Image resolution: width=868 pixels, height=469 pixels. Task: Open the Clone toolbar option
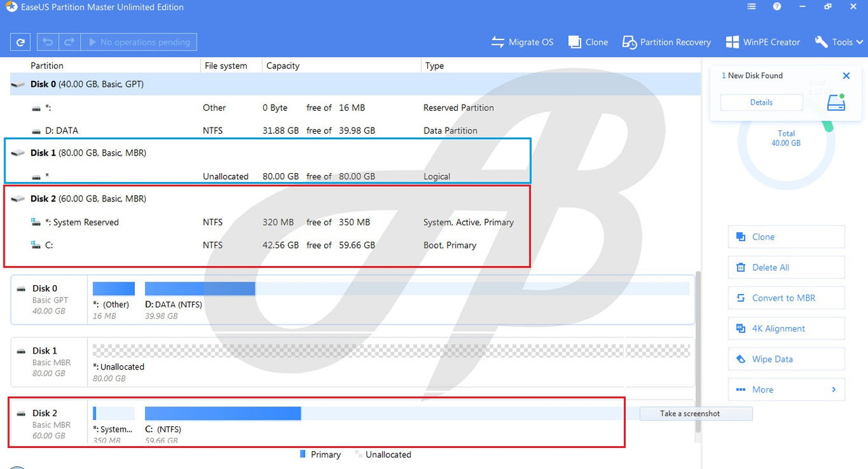(588, 42)
